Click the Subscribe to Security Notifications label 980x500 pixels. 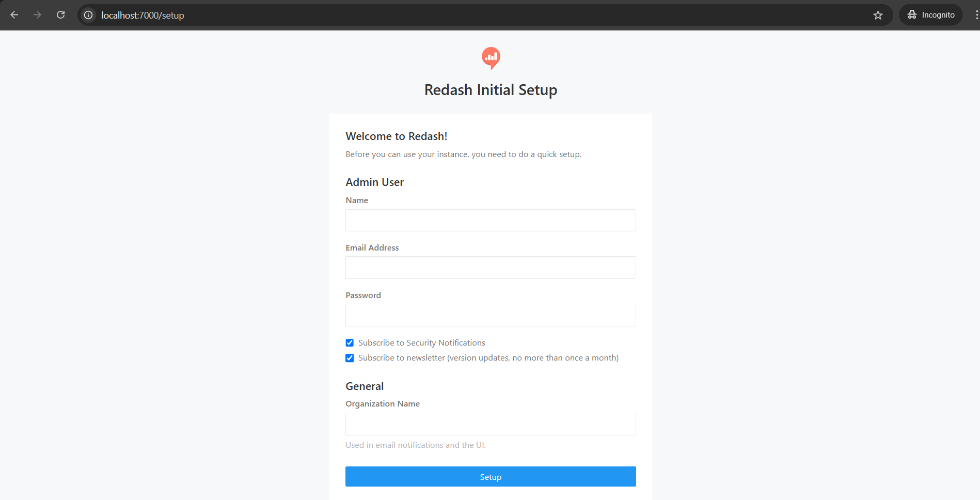(x=421, y=343)
